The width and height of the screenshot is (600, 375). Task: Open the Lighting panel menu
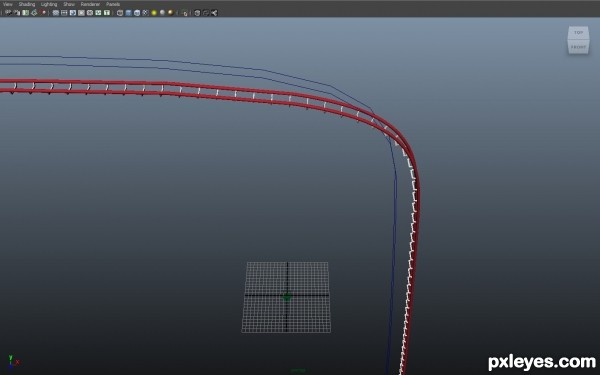[x=49, y=4]
